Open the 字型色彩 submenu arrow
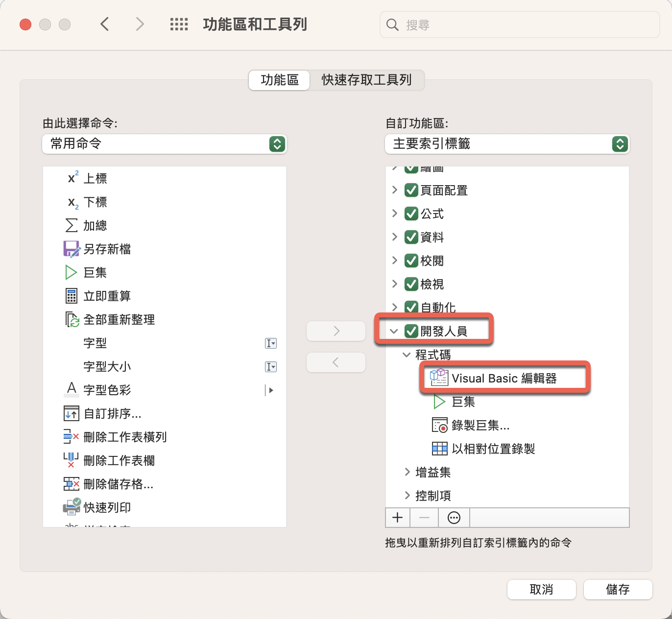 coord(270,390)
